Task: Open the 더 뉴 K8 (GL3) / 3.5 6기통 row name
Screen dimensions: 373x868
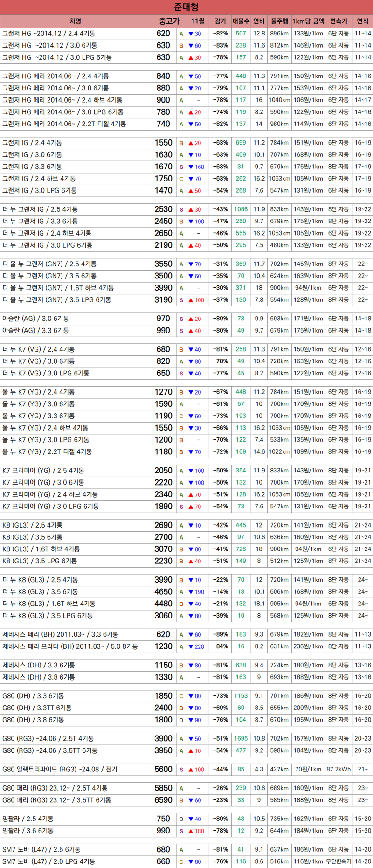Action: pyautogui.click(x=40, y=592)
